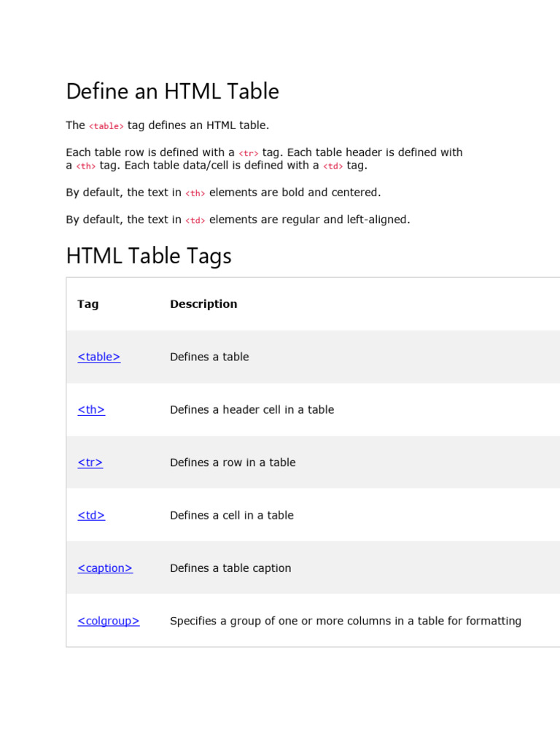This screenshot has height=747, width=560.
Task: Click the 'Defines a table' description cell
Action: coord(209,357)
